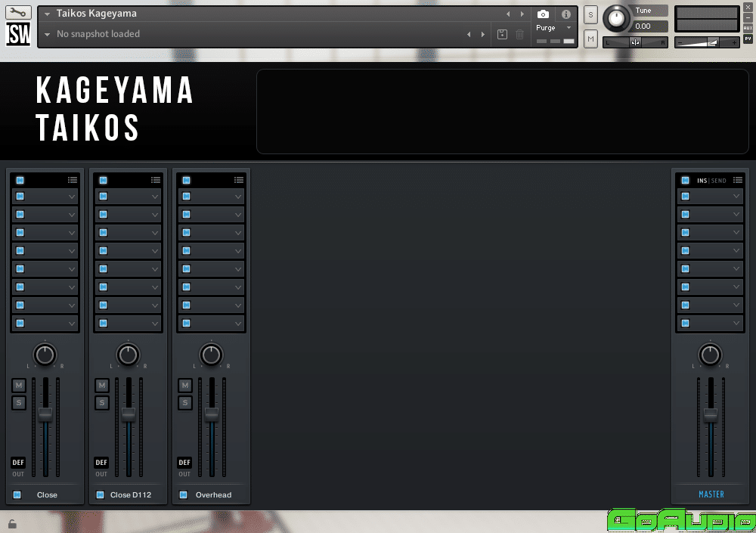Click the ISW logo
This screenshot has width=756, height=533.
[18, 34]
